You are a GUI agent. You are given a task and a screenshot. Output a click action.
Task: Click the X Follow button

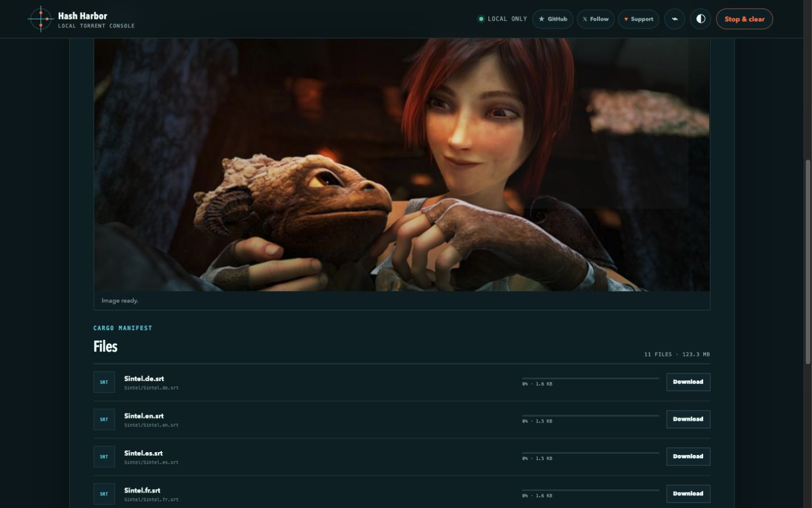tap(595, 19)
